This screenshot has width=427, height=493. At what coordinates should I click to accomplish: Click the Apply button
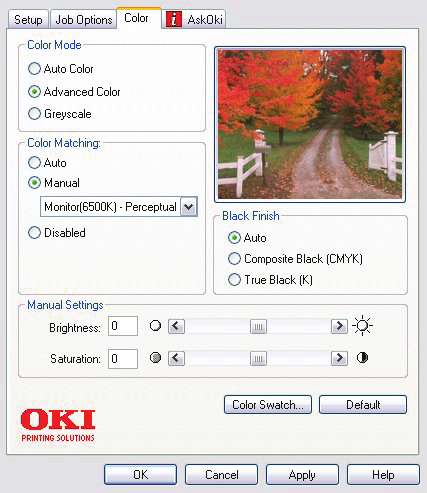[302, 474]
